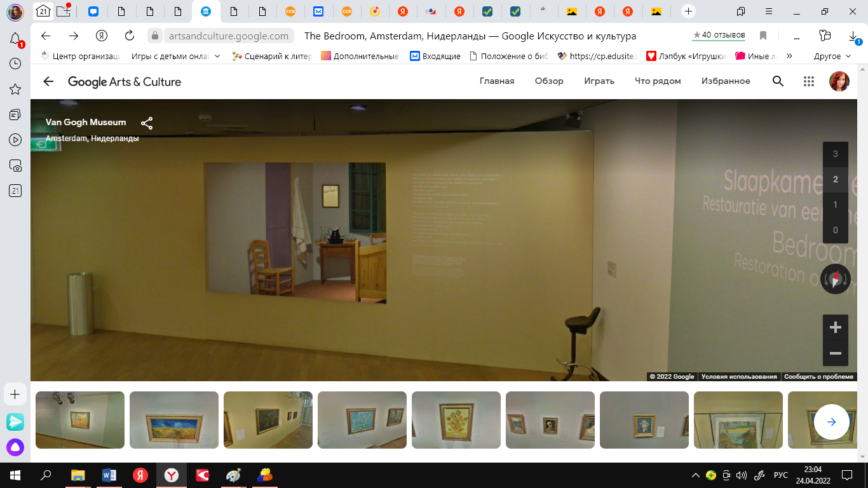Open the self-portrait painting thumbnail

coord(644,420)
